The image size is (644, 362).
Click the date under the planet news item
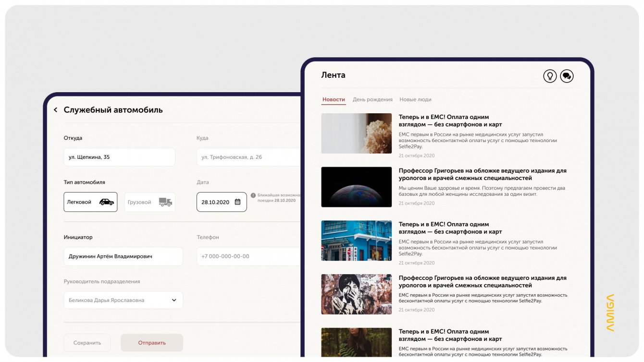tap(417, 203)
